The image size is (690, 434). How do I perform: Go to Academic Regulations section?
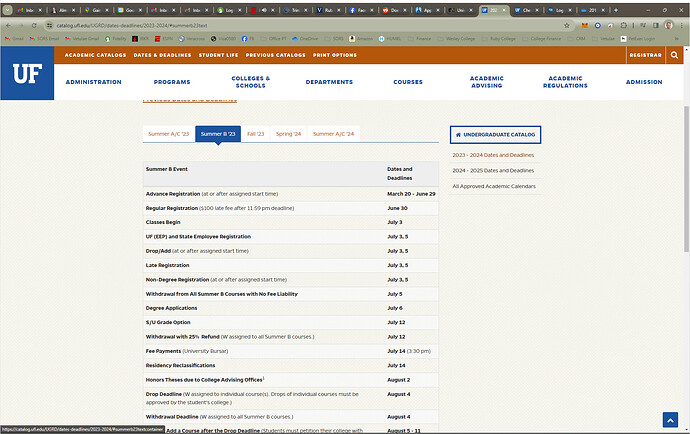pyautogui.click(x=565, y=82)
